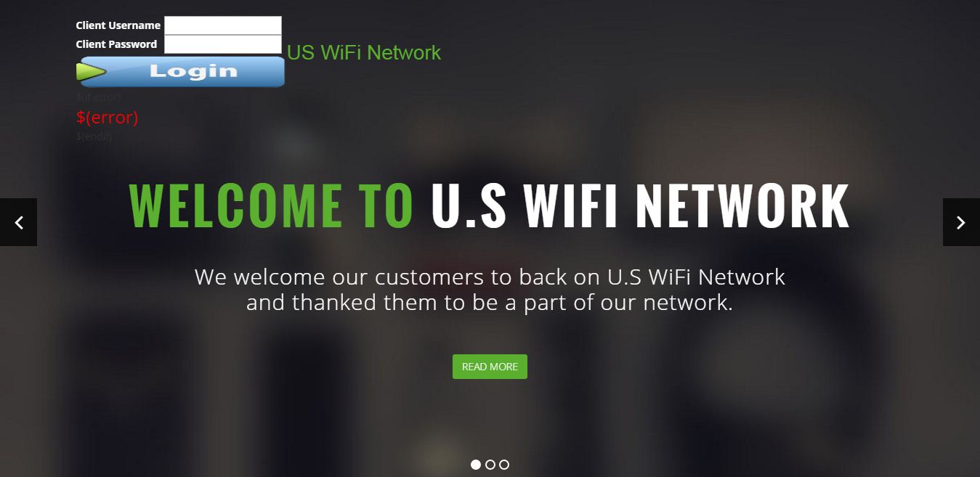Click the Client Password label
Viewport: 980px width, 477px height.
pyautogui.click(x=116, y=44)
